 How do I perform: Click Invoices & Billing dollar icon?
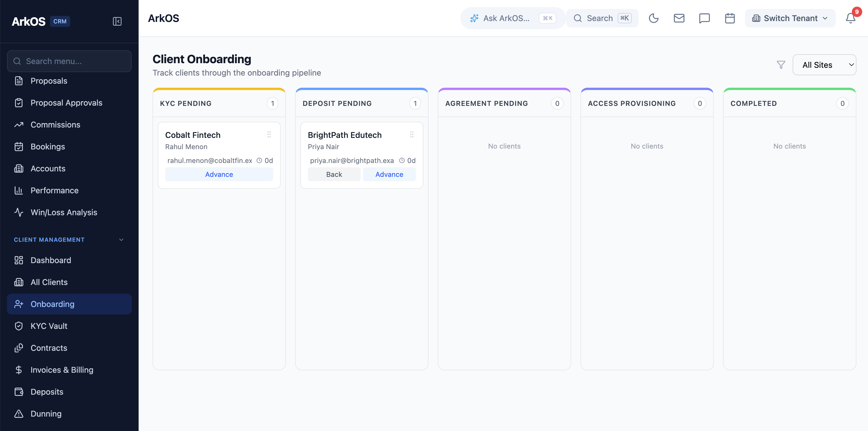coord(19,370)
